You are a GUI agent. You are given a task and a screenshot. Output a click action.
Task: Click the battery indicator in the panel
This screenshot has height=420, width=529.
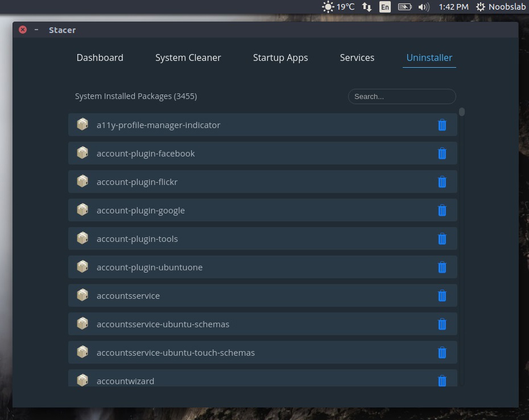[404, 7]
